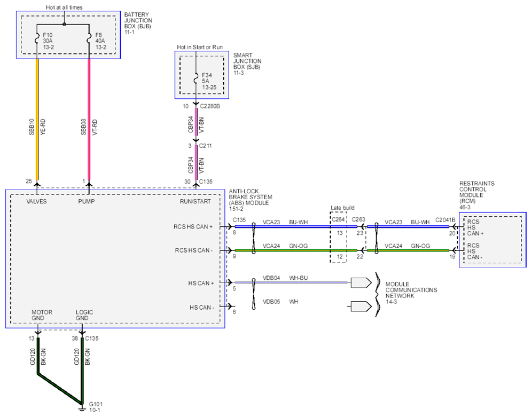Select the C264 connector label

point(338,219)
